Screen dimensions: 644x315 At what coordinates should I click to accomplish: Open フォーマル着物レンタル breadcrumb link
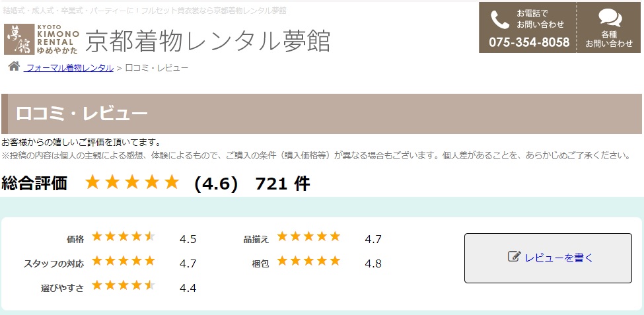click(x=68, y=68)
